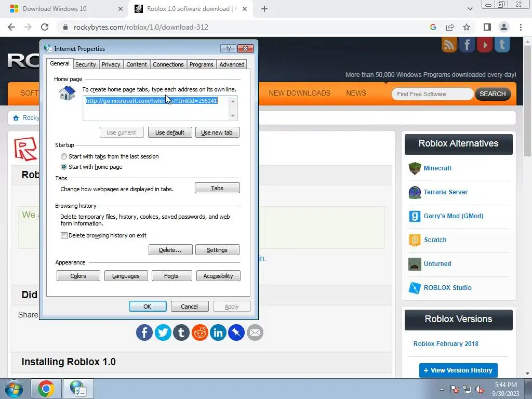Image resolution: width=532 pixels, height=399 pixels.
Task: Open Windows Start orb
Action: (x=14, y=389)
